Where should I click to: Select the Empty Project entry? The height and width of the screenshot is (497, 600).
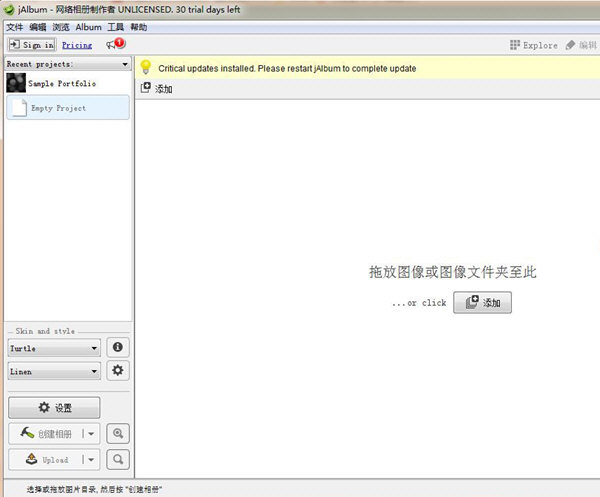tap(68, 108)
